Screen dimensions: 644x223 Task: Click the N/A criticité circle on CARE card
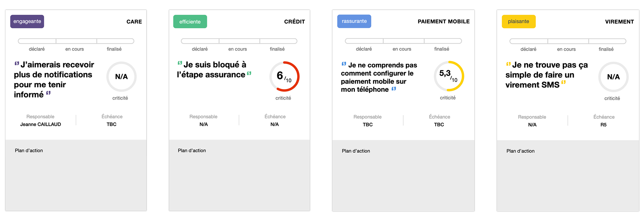[121, 76]
